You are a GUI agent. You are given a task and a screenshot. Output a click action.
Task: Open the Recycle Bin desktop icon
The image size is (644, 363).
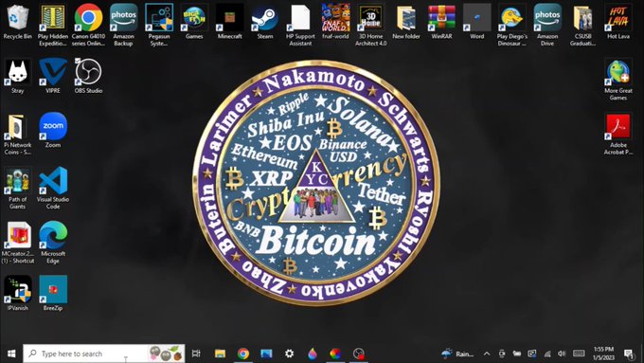tap(17, 22)
